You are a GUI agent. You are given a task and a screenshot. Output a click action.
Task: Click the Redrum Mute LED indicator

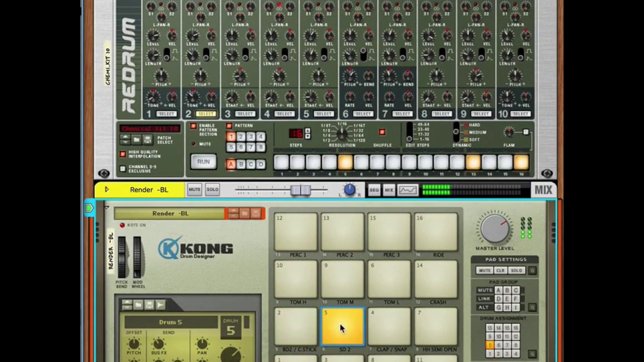click(x=194, y=144)
